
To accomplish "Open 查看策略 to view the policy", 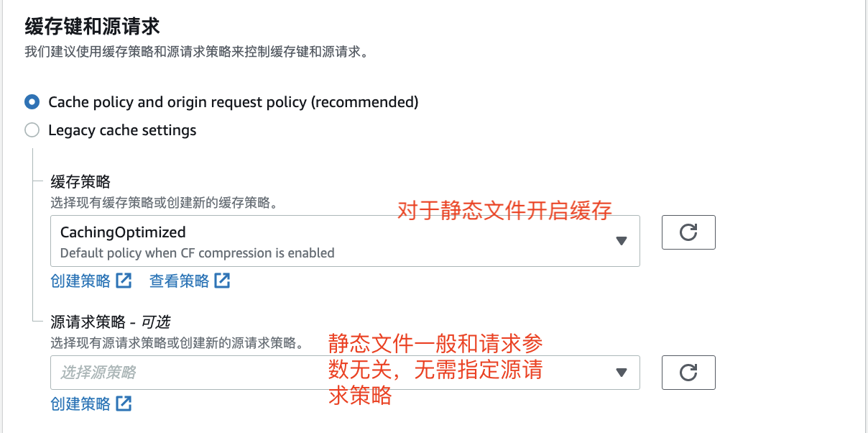I will (x=180, y=281).
